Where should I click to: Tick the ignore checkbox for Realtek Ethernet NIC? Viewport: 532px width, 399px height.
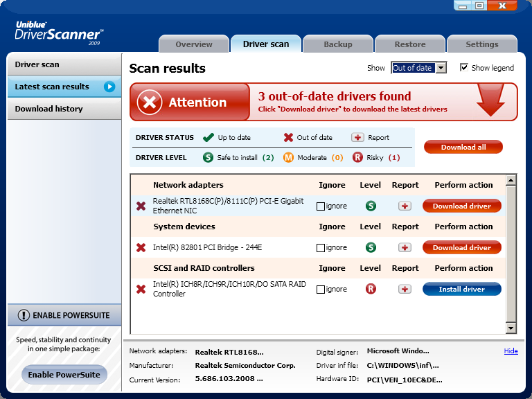[x=321, y=206]
